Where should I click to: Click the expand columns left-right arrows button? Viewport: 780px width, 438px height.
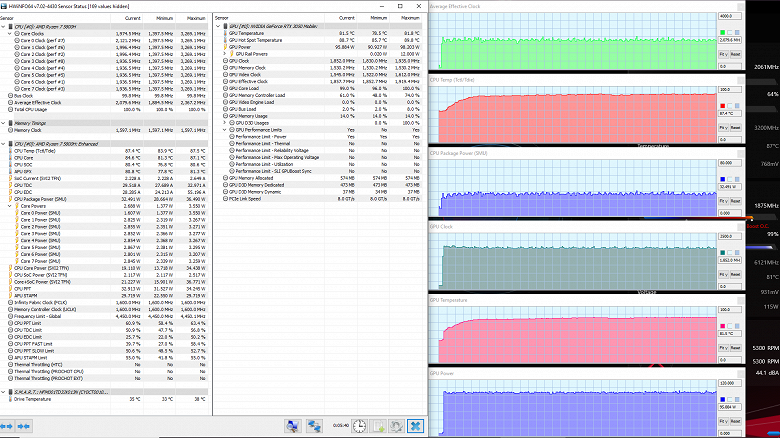point(7,426)
